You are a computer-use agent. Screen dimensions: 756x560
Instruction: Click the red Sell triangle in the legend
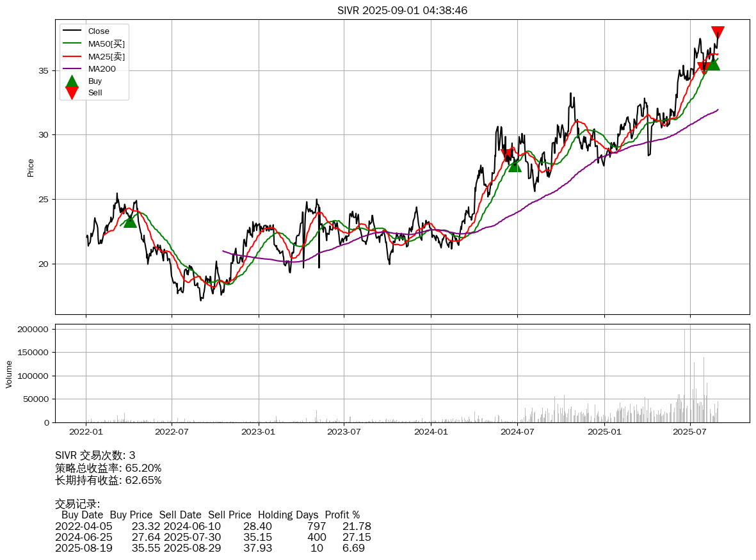(72, 93)
